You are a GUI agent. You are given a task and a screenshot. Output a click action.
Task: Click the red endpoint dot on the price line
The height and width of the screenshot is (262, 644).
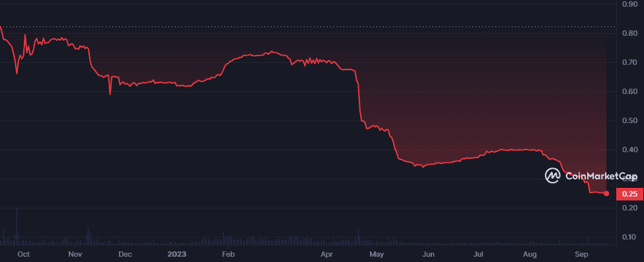(x=606, y=194)
